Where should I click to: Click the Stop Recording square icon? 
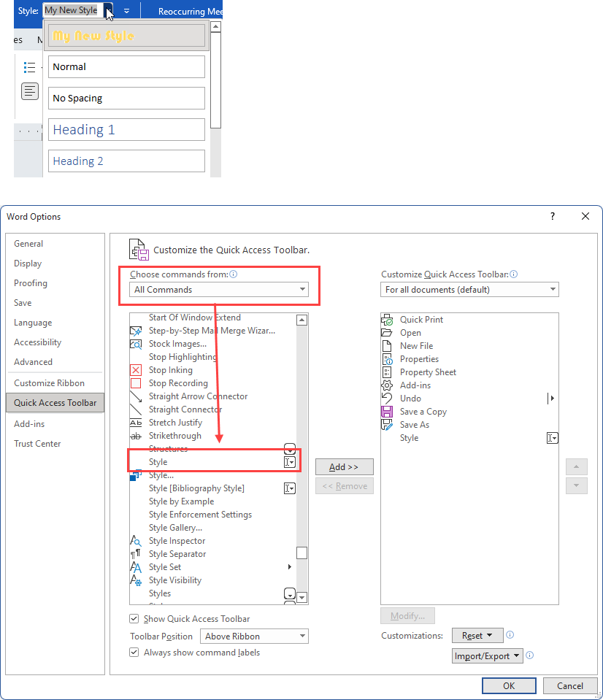coord(136,383)
